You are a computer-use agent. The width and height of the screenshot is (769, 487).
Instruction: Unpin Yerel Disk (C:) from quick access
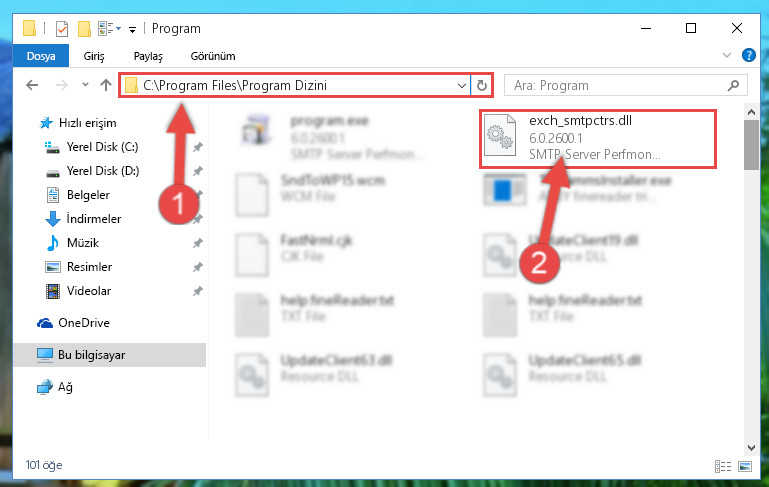198,147
